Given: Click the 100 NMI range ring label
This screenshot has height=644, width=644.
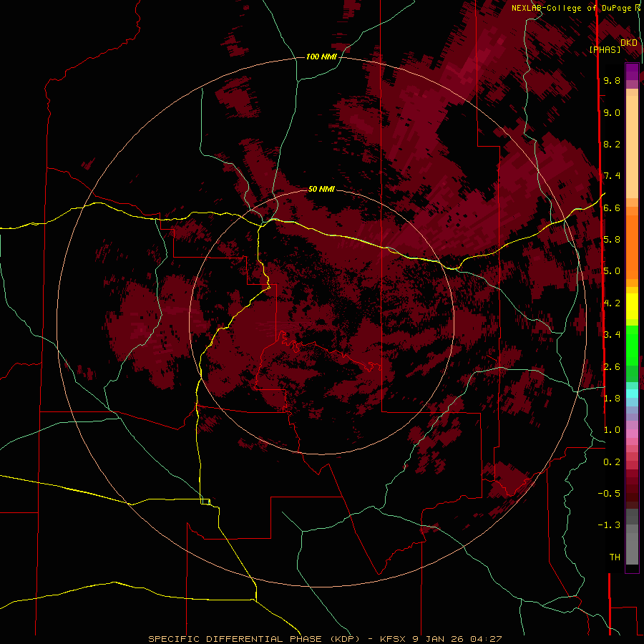Looking at the screenshot, I should click(321, 57).
